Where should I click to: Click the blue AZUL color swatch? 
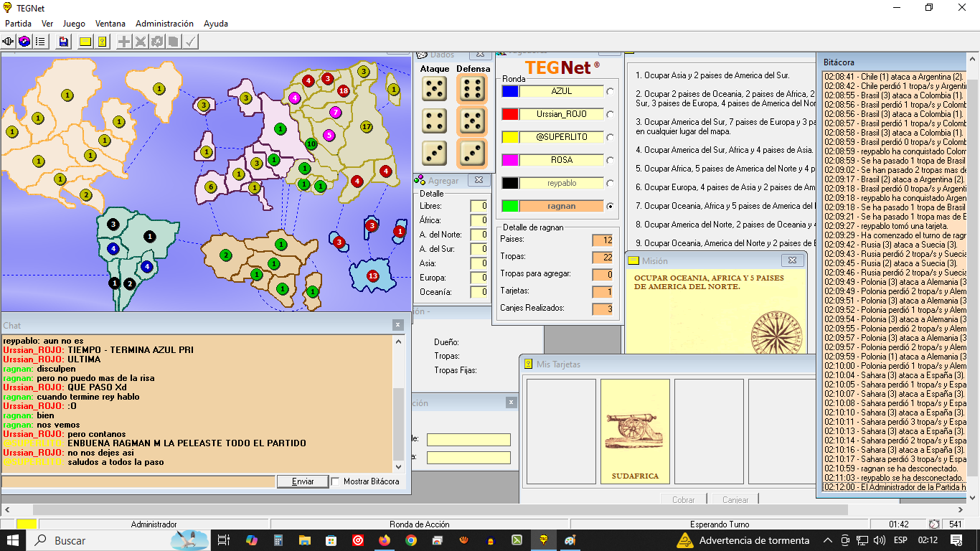[510, 91]
